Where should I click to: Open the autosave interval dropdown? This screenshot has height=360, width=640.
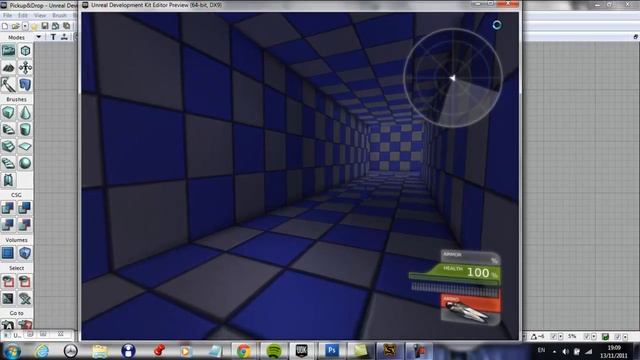(625, 337)
